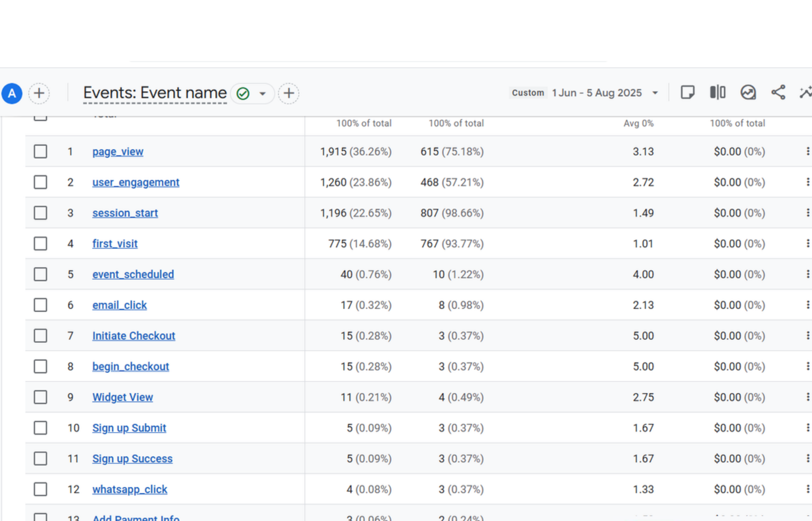Open the event_scheduled event link

click(133, 274)
